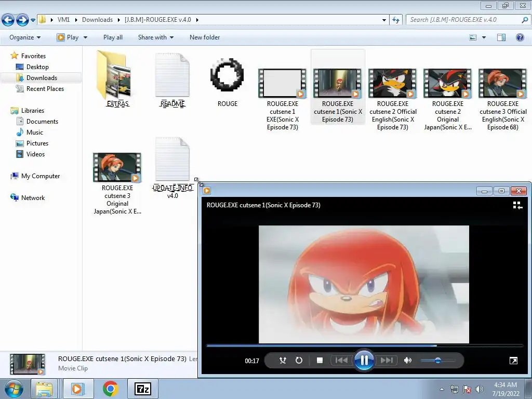Click the Windows Media Player taskbar icon
This screenshot has width=532, height=399.
pos(77,389)
